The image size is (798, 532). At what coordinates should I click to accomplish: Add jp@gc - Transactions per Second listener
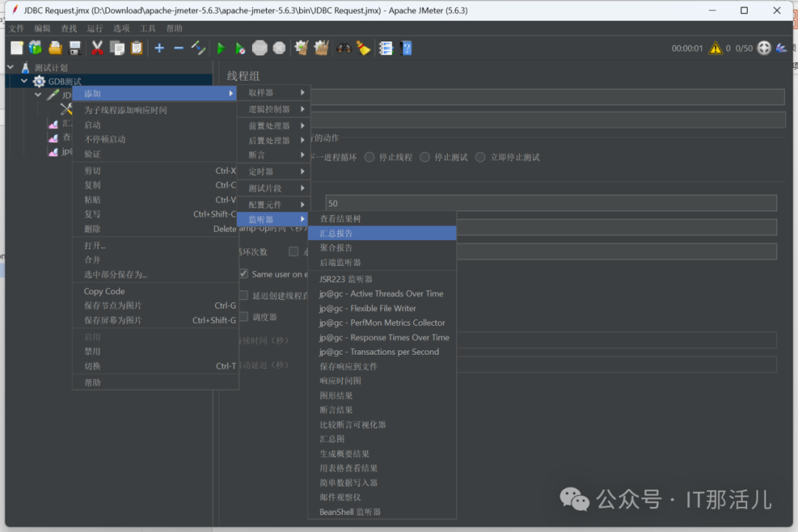[382, 352]
